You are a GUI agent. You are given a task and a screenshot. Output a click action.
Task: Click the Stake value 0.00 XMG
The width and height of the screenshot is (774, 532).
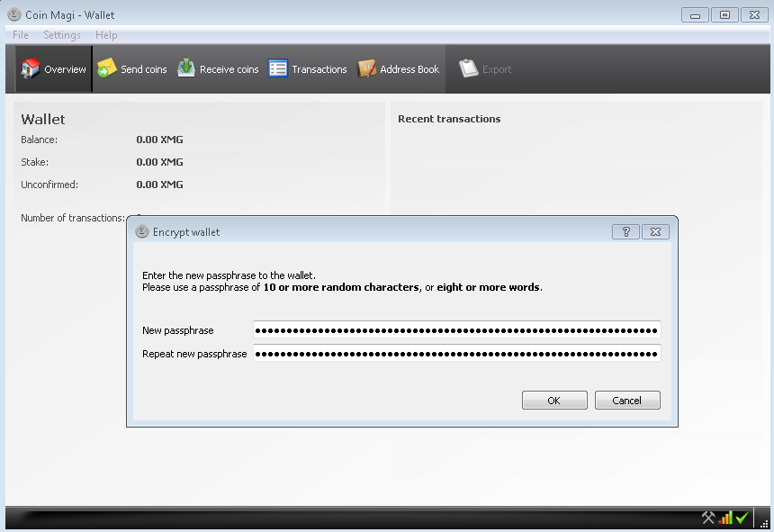[159, 162]
